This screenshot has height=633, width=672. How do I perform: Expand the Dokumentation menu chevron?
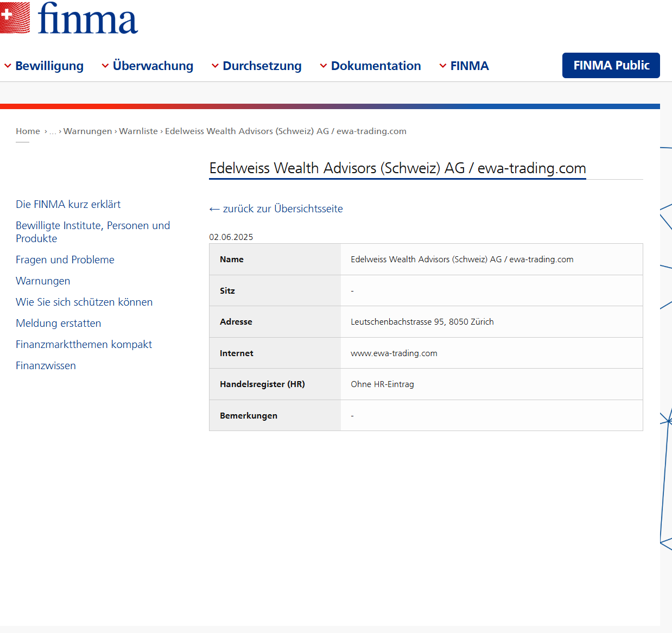pyautogui.click(x=324, y=66)
